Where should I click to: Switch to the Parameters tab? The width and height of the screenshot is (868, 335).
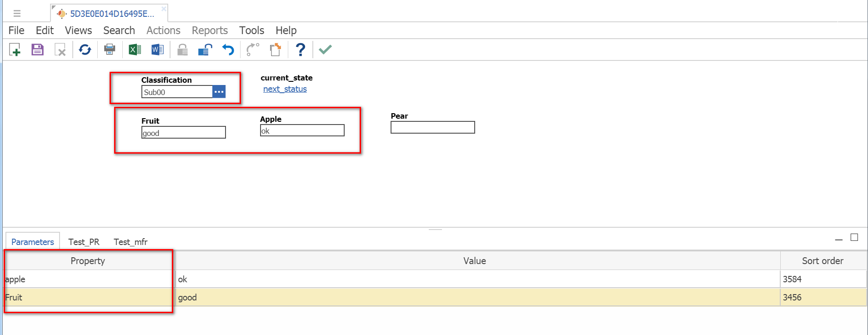(33, 242)
